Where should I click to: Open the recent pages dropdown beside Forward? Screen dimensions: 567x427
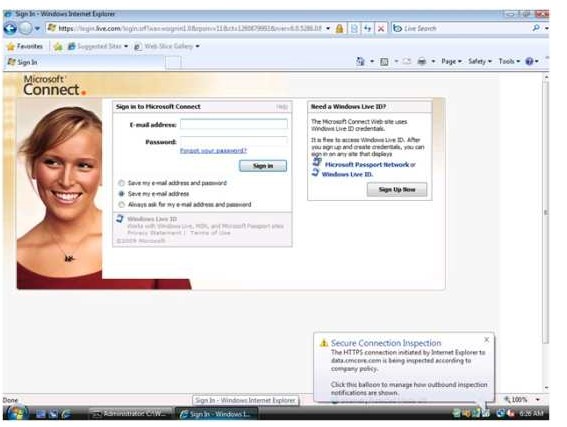[37, 28]
